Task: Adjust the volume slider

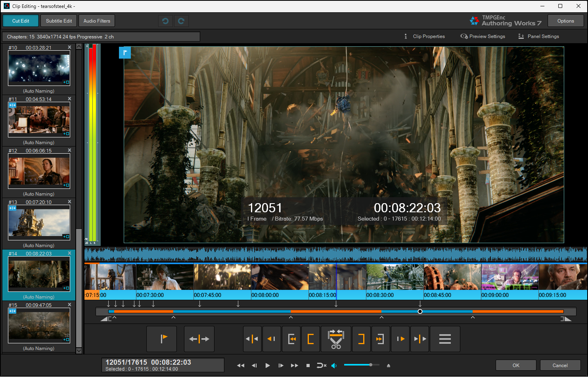Action: coord(362,365)
